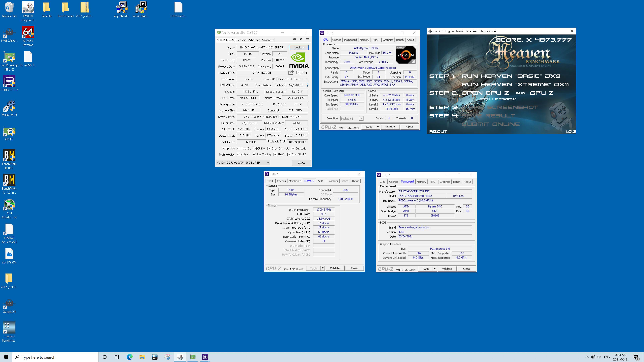Click the Close button in GPU-Z

(x=301, y=163)
